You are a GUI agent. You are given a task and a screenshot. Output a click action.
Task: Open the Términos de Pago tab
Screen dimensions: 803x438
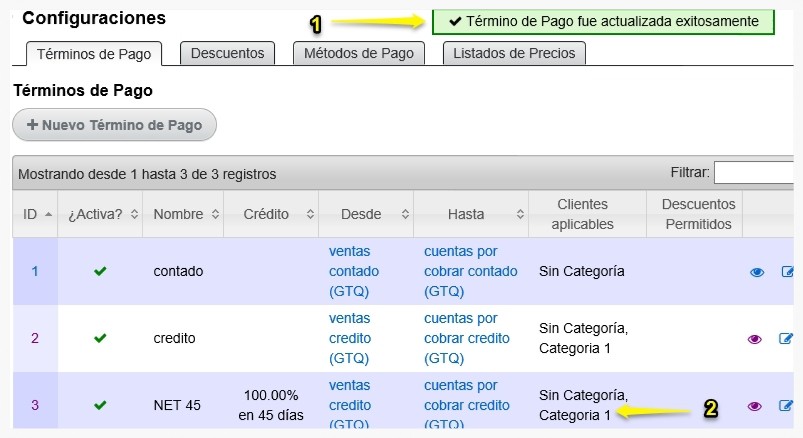(x=94, y=54)
